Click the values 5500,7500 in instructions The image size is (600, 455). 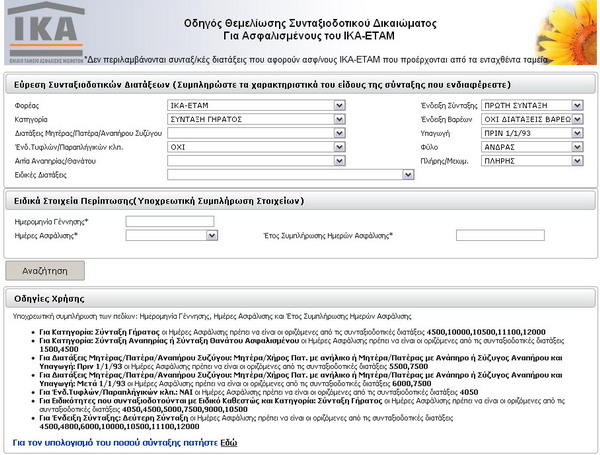click(x=408, y=366)
